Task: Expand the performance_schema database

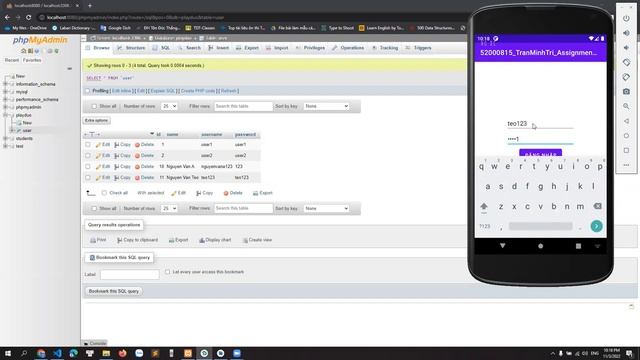Action: click(5, 100)
